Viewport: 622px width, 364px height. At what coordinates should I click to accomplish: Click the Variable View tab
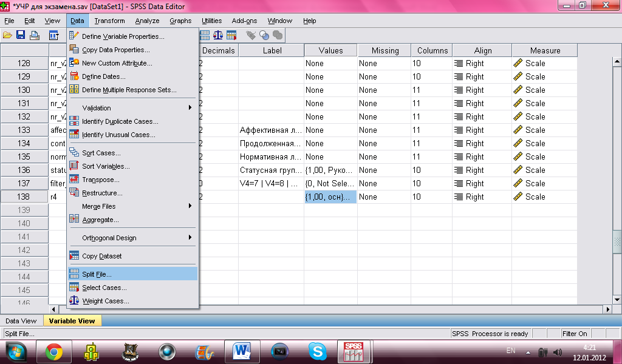click(72, 321)
